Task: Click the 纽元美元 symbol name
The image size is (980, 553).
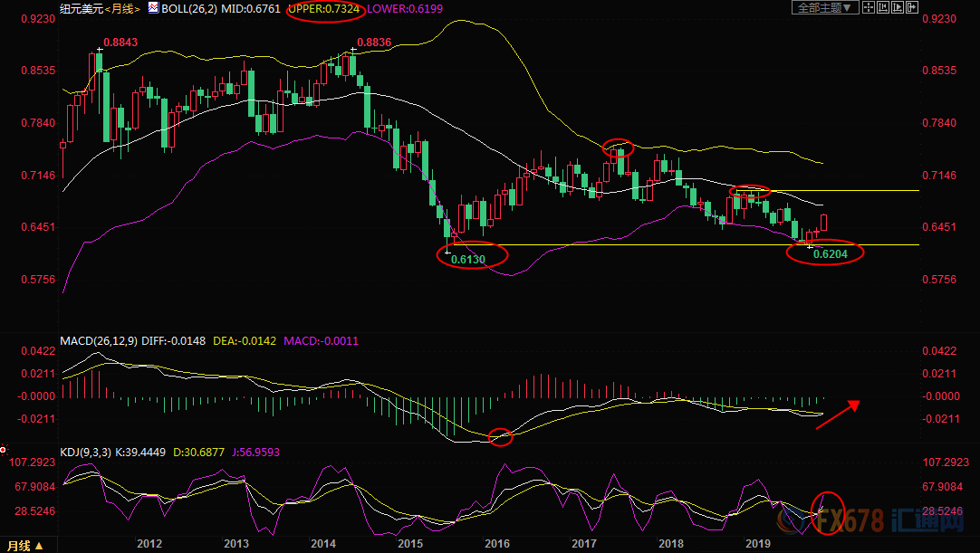Action: (78, 8)
